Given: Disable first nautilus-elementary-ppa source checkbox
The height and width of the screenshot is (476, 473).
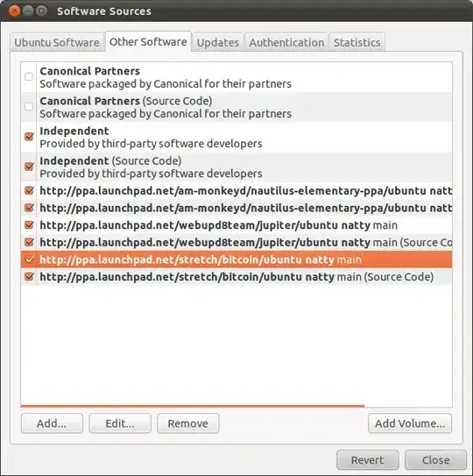Looking at the screenshot, I should point(29,190).
